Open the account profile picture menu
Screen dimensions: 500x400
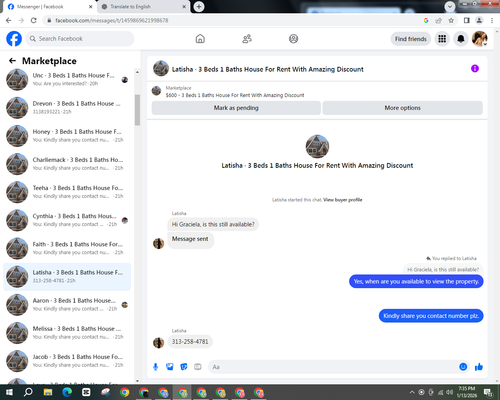click(x=480, y=39)
